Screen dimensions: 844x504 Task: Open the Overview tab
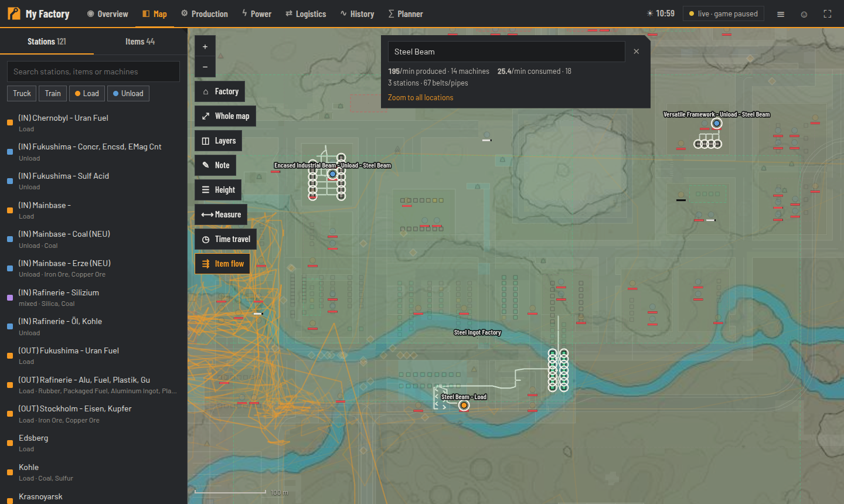point(107,14)
